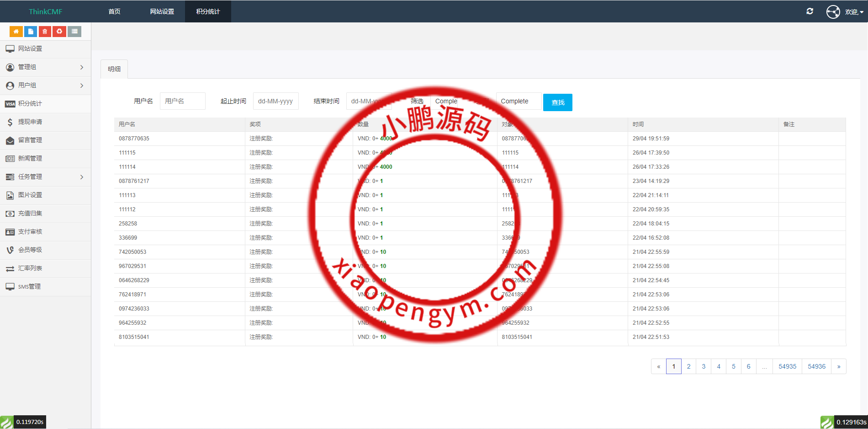Open the Complete status dropdown

[x=518, y=101]
